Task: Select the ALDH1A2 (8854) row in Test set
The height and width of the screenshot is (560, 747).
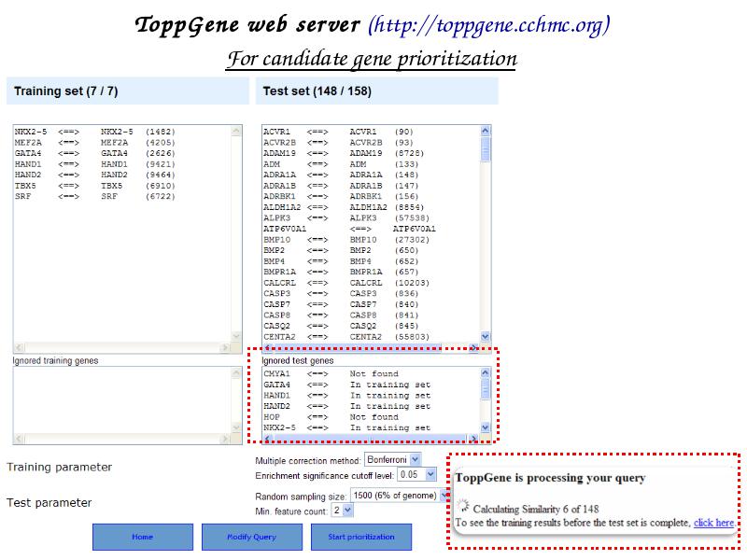Action: click(344, 207)
